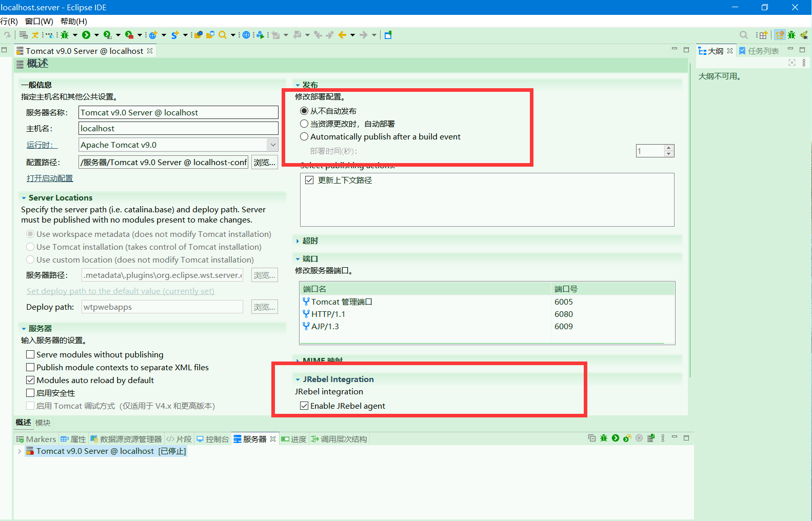Switch to the Markers view tab
812x521 pixels.
click(x=36, y=439)
